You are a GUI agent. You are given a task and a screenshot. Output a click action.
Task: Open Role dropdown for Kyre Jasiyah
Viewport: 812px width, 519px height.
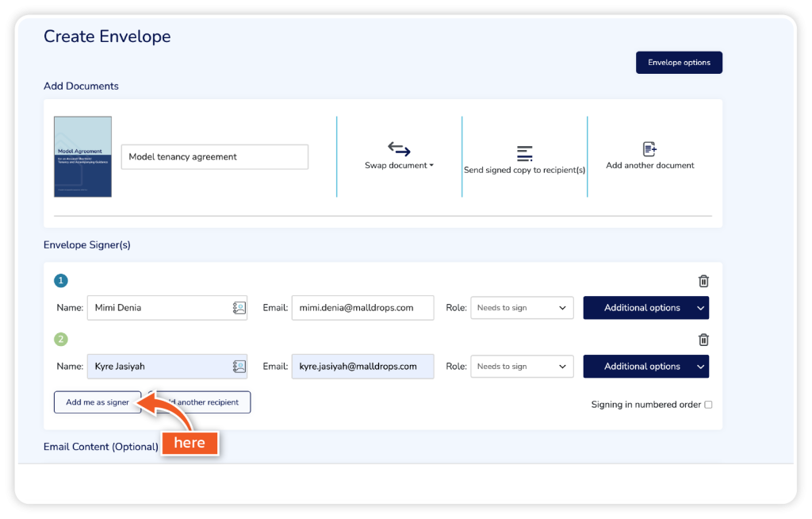pyautogui.click(x=522, y=367)
